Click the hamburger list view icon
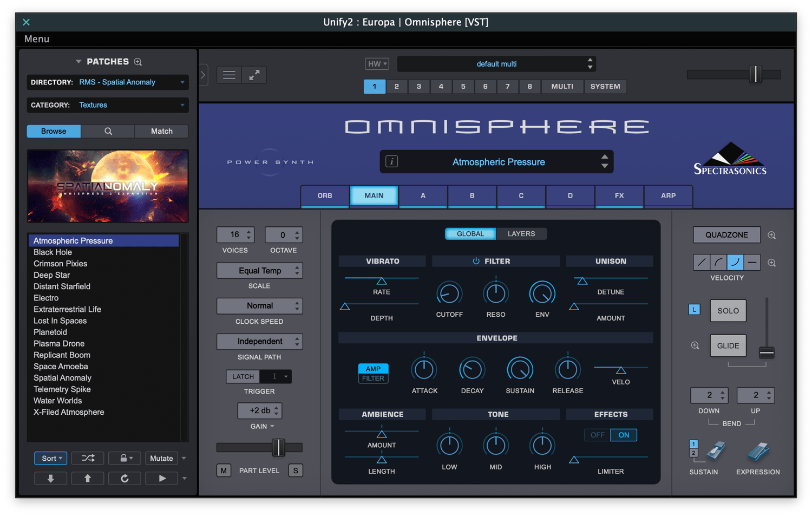 point(229,75)
